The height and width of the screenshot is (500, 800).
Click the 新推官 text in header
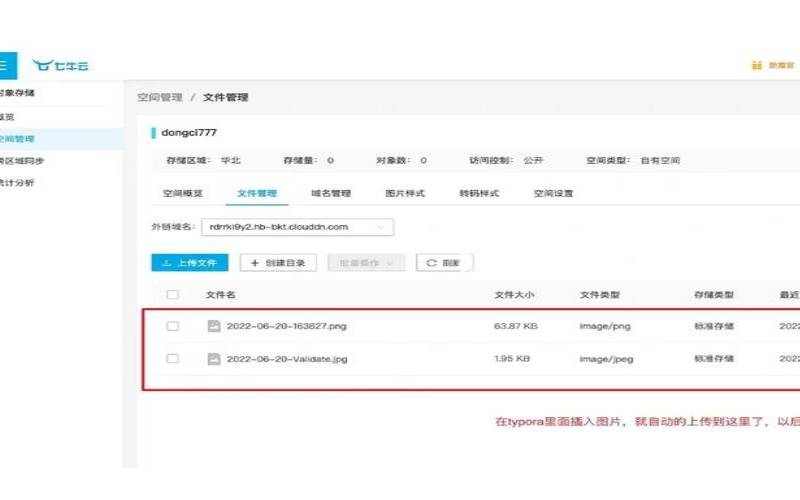[x=781, y=65]
